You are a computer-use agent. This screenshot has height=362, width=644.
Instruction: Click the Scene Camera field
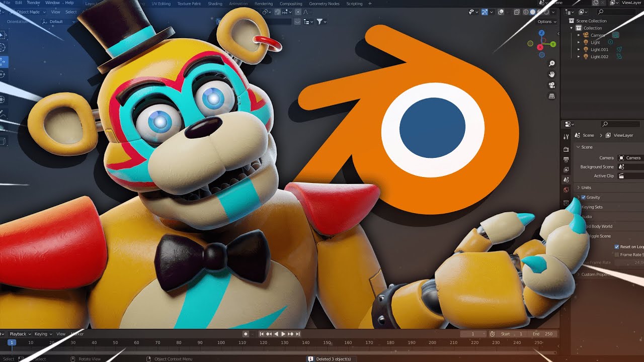pos(631,158)
